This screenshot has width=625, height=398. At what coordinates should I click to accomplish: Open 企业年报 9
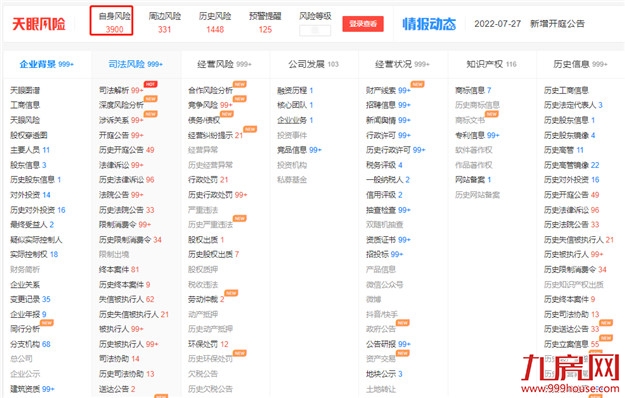coord(28,314)
